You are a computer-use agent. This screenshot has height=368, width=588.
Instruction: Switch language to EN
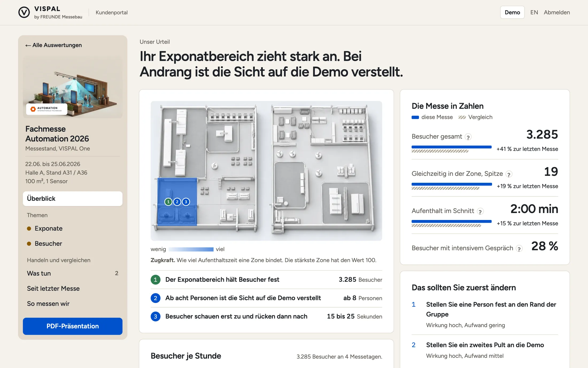(534, 12)
